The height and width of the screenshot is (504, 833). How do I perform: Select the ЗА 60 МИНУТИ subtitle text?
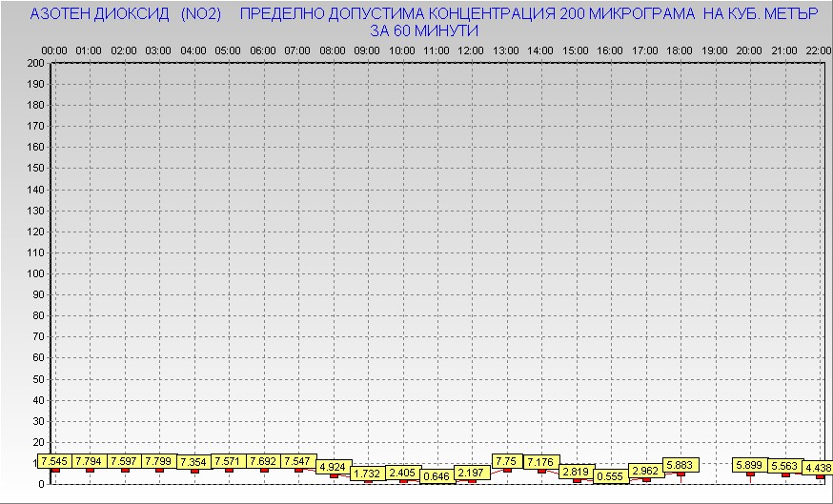[x=423, y=30]
